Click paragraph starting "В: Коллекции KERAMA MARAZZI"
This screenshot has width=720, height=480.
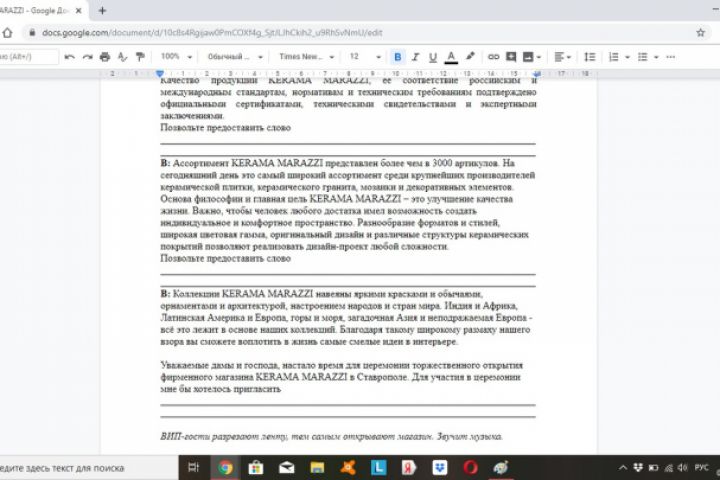(x=347, y=318)
